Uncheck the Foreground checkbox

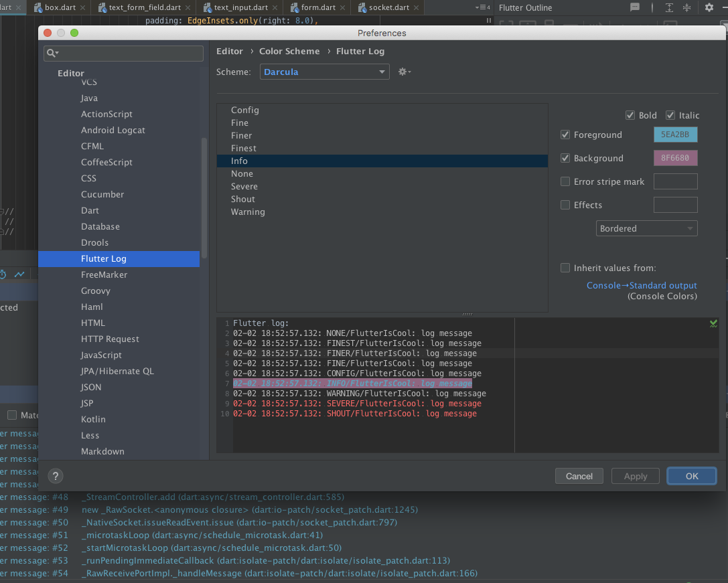(x=565, y=135)
